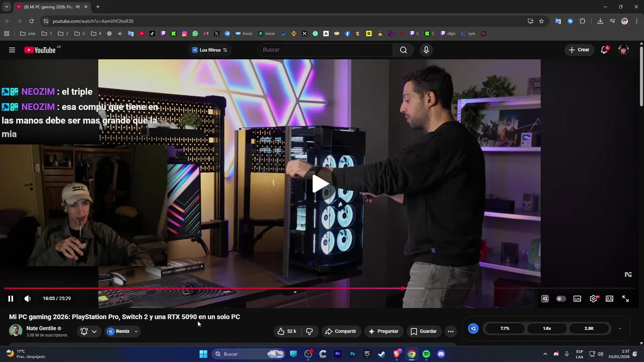This screenshot has height=362, width=644.
Task: Bookmark this page with the star
Action: pyautogui.click(x=541, y=21)
